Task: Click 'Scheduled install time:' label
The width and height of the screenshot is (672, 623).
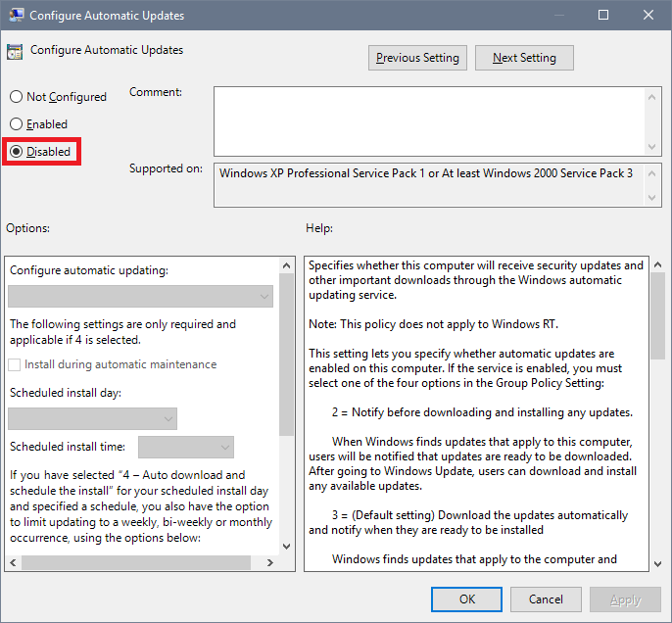Action: [68, 447]
